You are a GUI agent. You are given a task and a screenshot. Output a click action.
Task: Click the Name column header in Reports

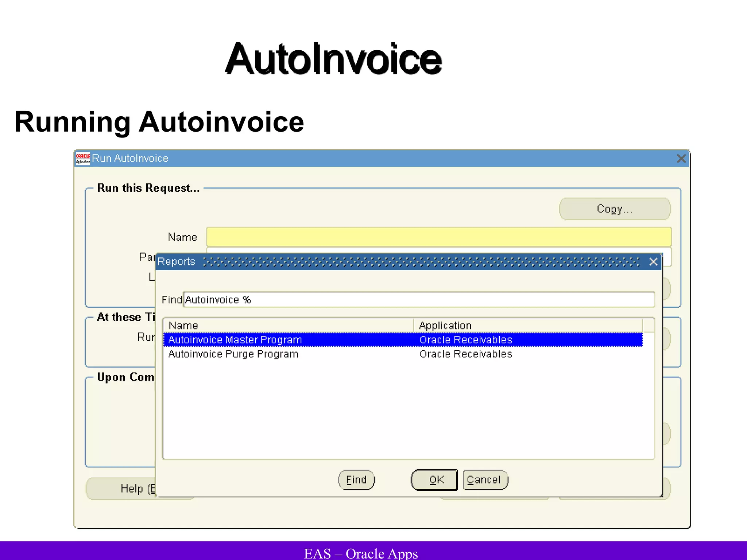pyautogui.click(x=289, y=326)
